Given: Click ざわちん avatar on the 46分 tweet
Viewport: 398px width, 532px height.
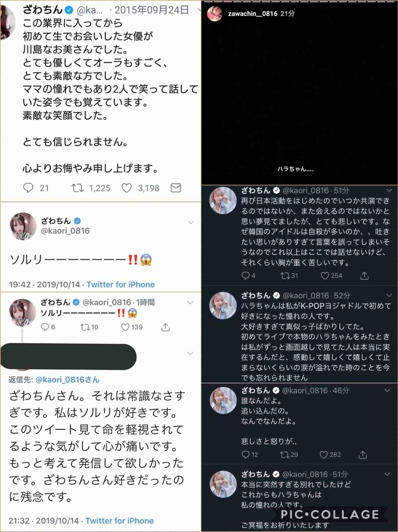Looking at the screenshot, I should [x=223, y=400].
